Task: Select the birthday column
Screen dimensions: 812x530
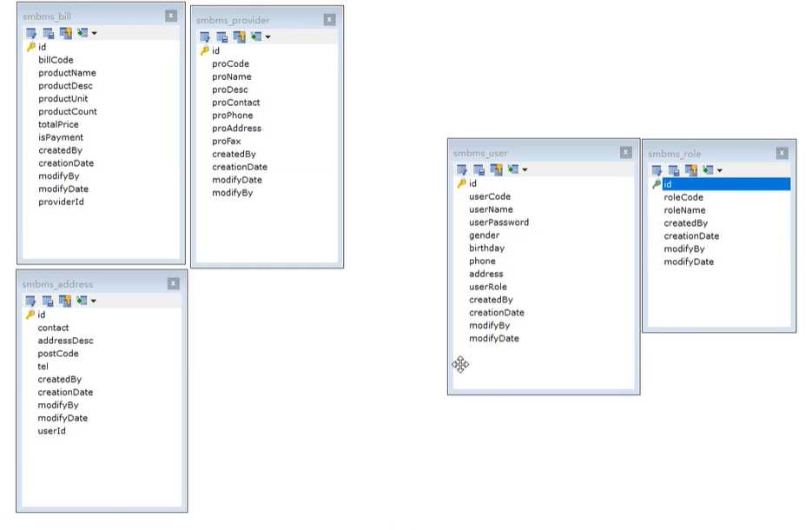Action: pyautogui.click(x=487, y=248)
